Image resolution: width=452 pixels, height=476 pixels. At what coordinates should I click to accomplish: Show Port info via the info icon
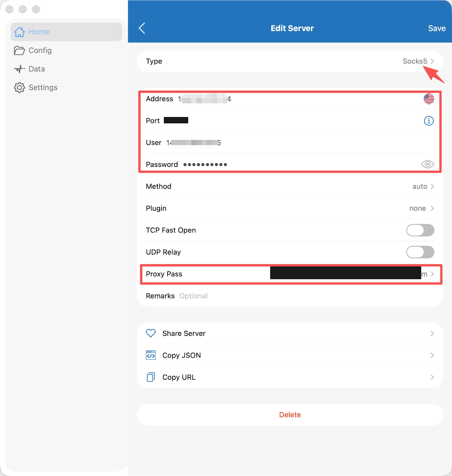click(x=429, y=121)
